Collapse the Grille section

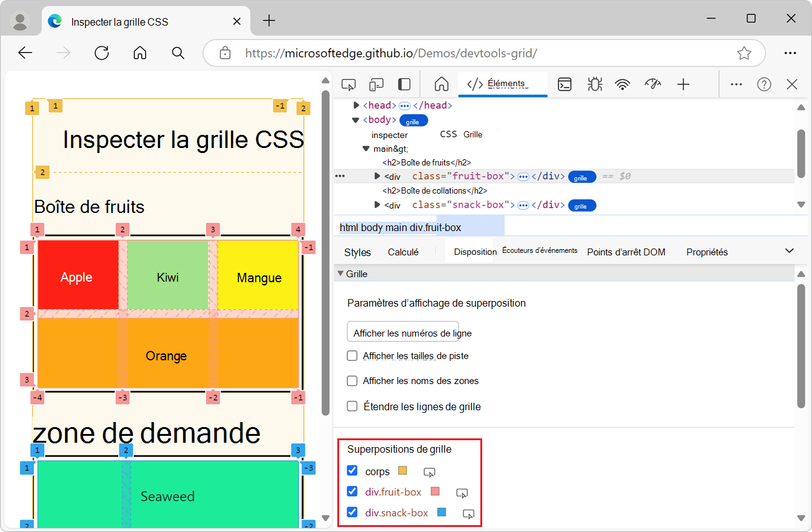341,273
